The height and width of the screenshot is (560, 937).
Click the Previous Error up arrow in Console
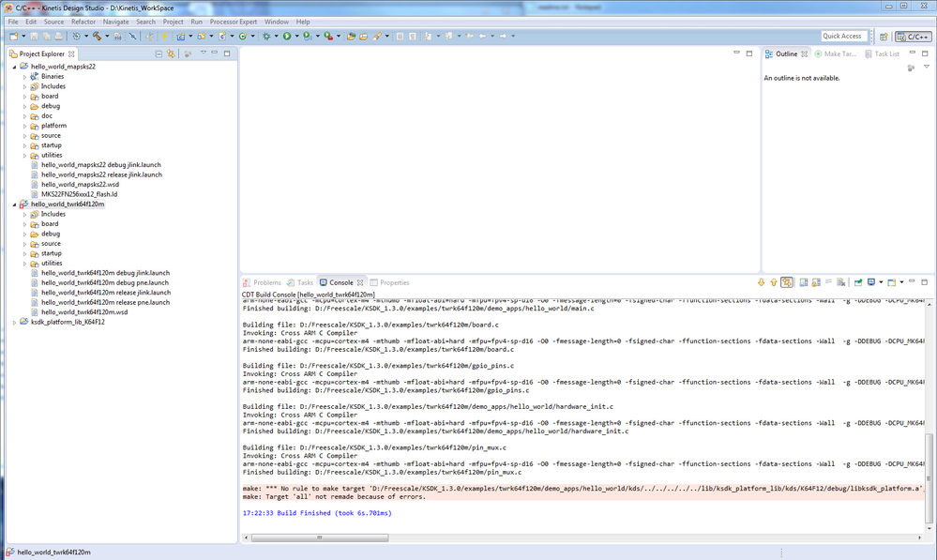click(x=774, y=282)
